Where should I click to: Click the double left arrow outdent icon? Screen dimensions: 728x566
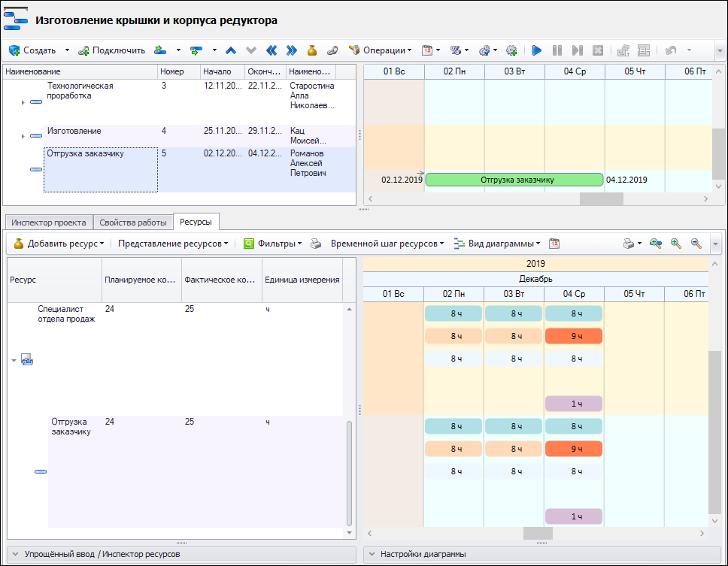(x=271, y=50)
